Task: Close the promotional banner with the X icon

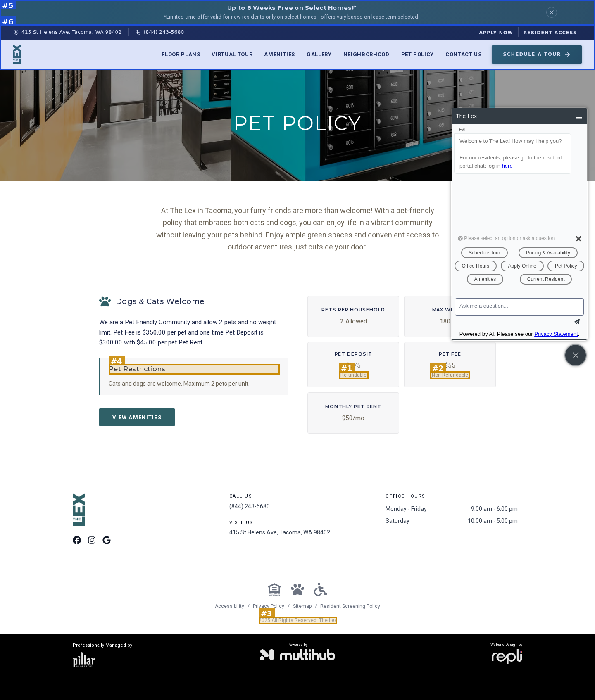Action: click(551, 12)
